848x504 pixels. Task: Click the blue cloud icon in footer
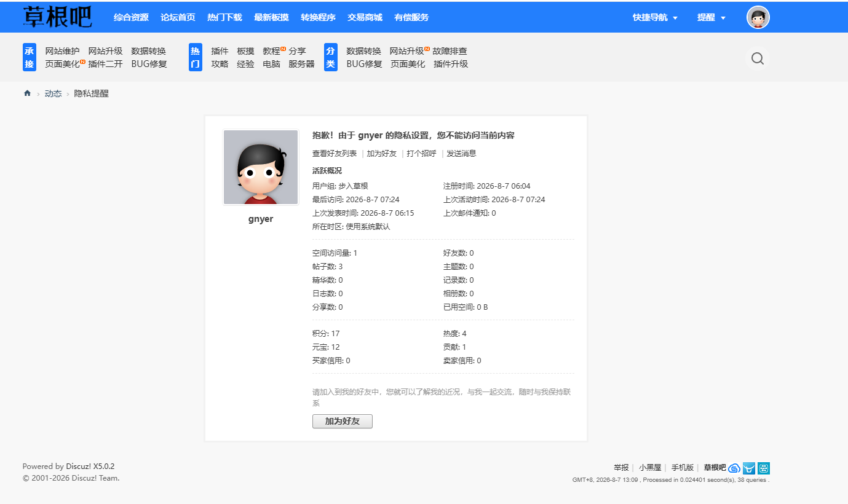click(734, 468)
